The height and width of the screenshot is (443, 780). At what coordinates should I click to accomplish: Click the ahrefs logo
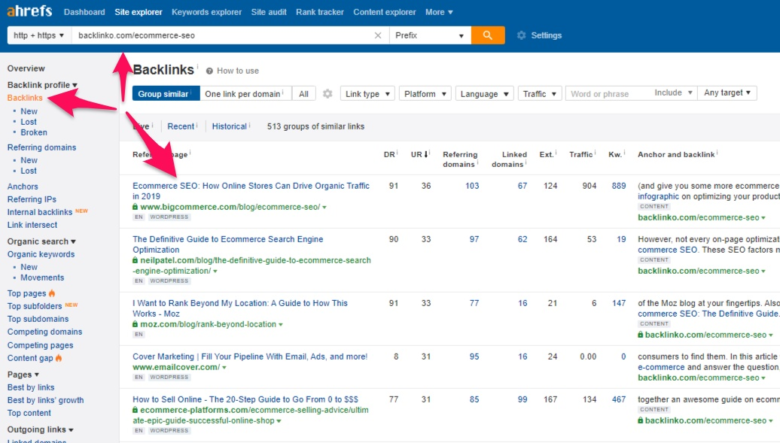point(29,11)
